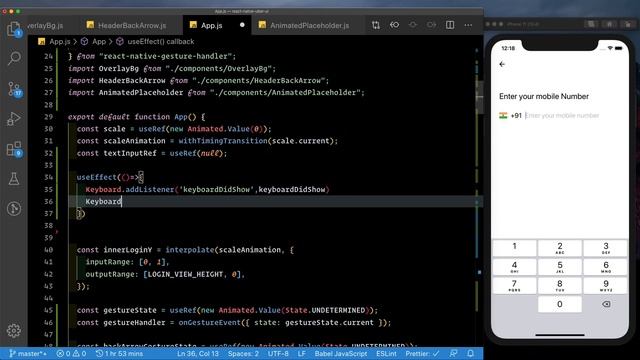Click Ln 36, Col 13 position indicator
The height and width of the screenshot is (360, 640).
tap(198, 353)
